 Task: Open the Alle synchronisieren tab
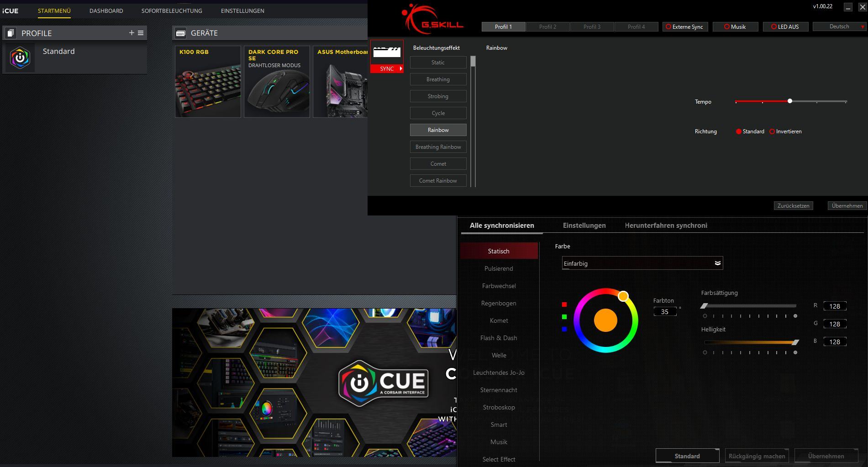pyautogui.click(x=502, y=226)
